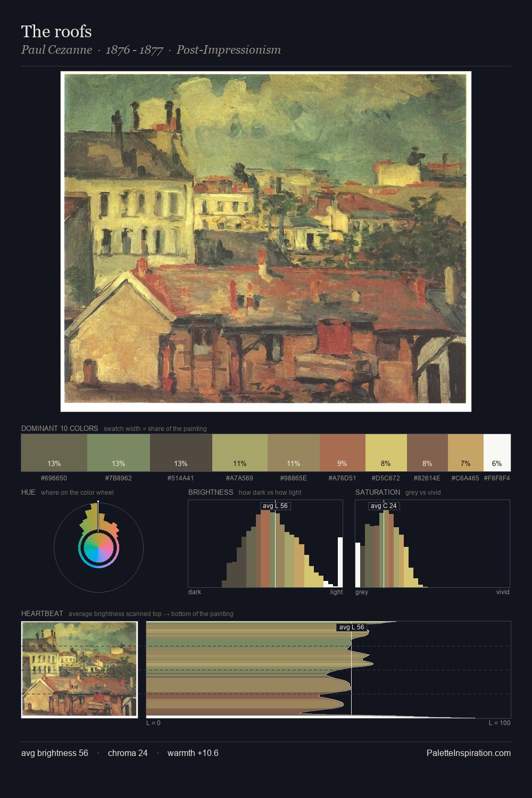
Task: Click the 'Post-Impressionism' style text
Action: point(229,50)
